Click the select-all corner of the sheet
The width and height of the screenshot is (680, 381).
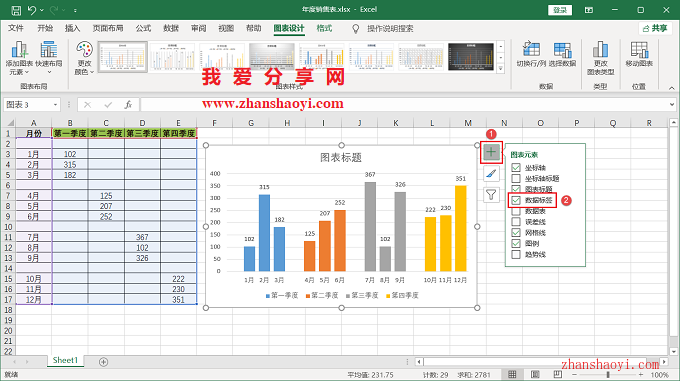(10, 123)
